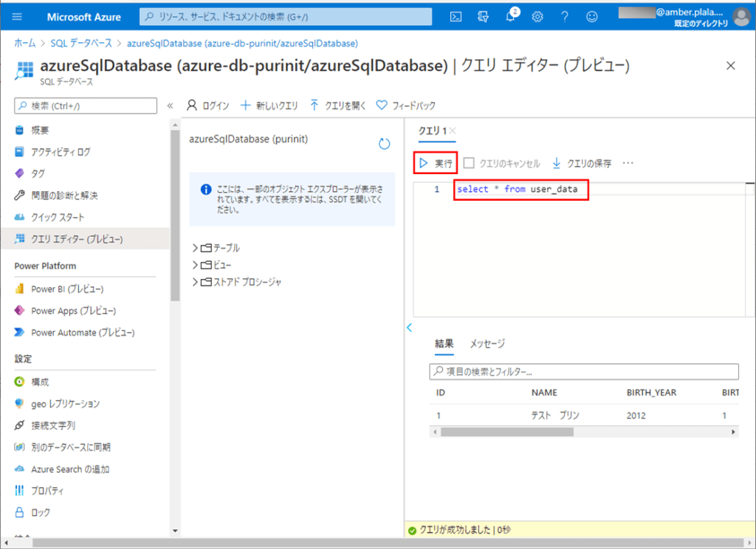
Task: Click the テスト プリン cell
Action: click(555, 415)
